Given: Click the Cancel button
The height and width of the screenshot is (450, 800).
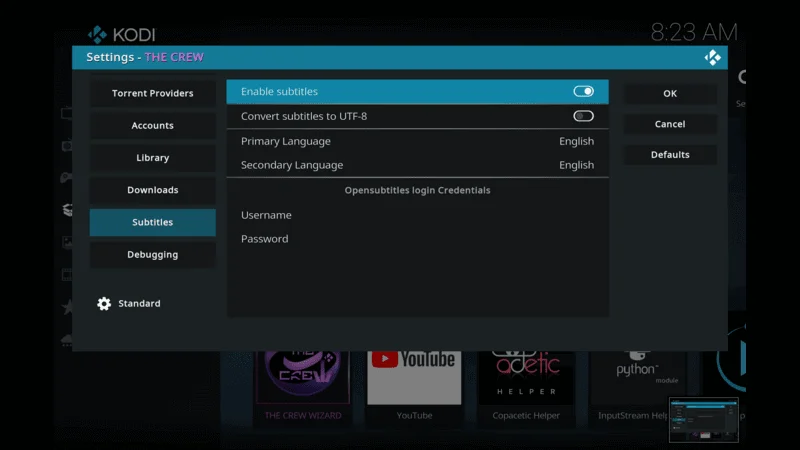Looking at the screenshot, I should [670, 124].
